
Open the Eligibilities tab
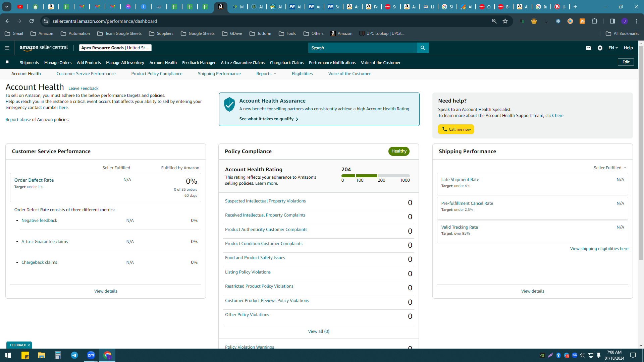click(302, 74)
